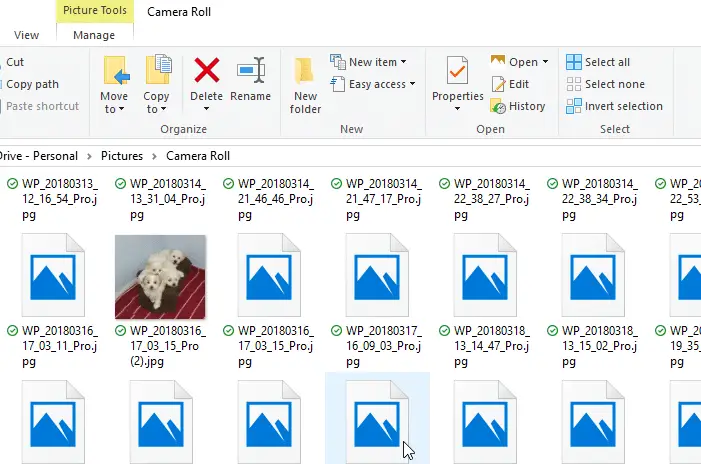Click the Easy access icon

click(x=338, y=84)
